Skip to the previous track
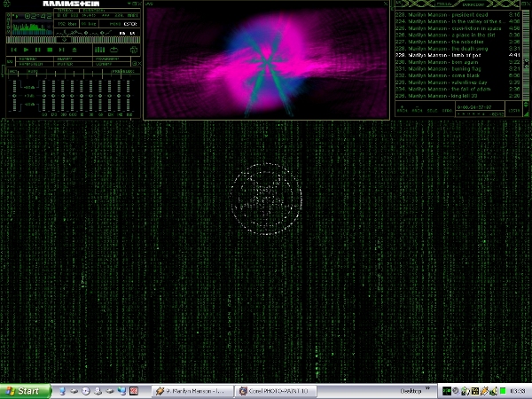The image size is (532, 399). click(x=15, y=51)
